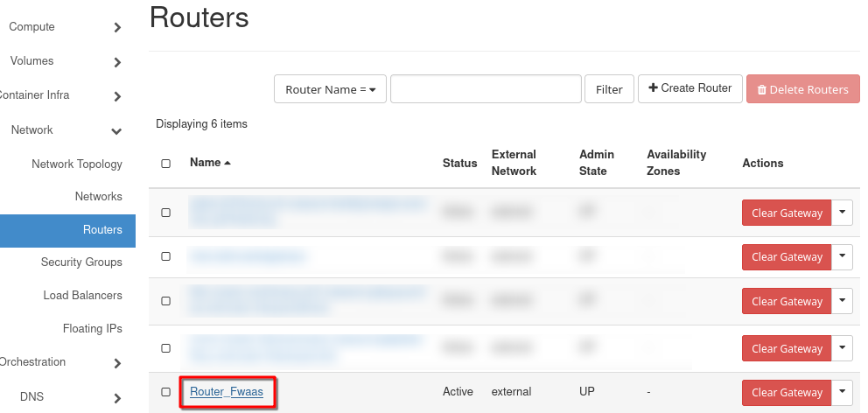Expand the Compute sidebar chevron

117,28
